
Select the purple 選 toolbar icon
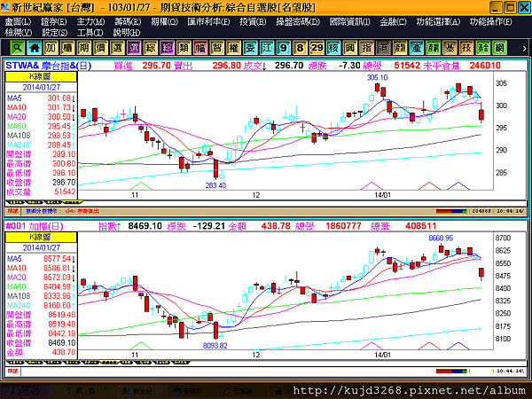coord(134,48)
